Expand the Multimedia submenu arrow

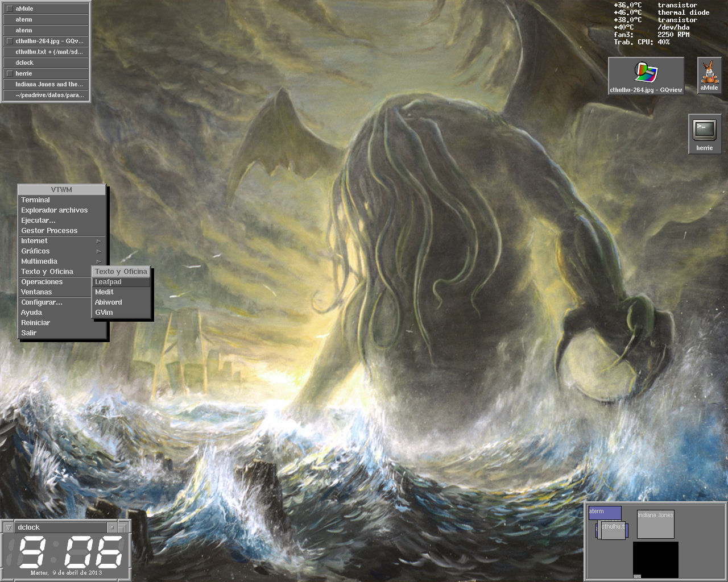point(98,261)
